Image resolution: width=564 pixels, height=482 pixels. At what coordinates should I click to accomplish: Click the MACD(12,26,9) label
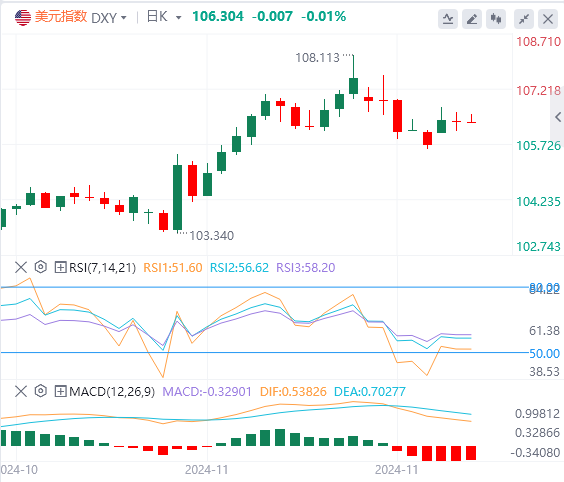tap(112, 391)
